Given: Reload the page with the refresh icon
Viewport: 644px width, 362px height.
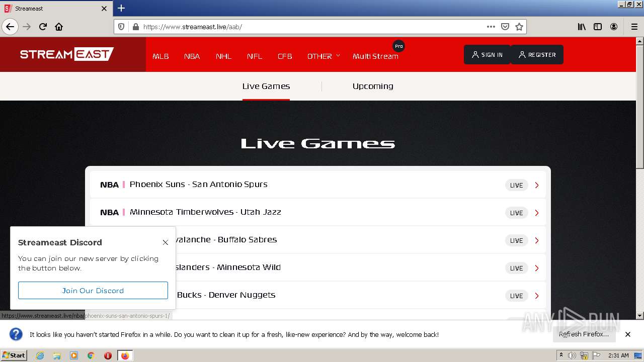Looking at the screenshot, I should [x=43, y=27].
